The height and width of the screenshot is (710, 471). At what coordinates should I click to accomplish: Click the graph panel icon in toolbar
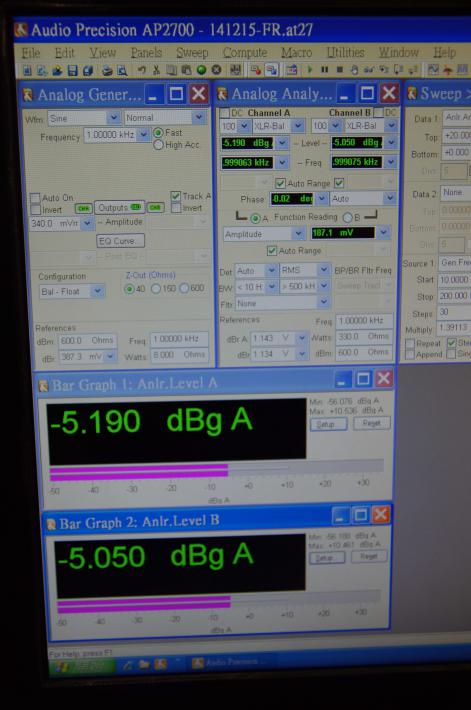pos(433,70)
